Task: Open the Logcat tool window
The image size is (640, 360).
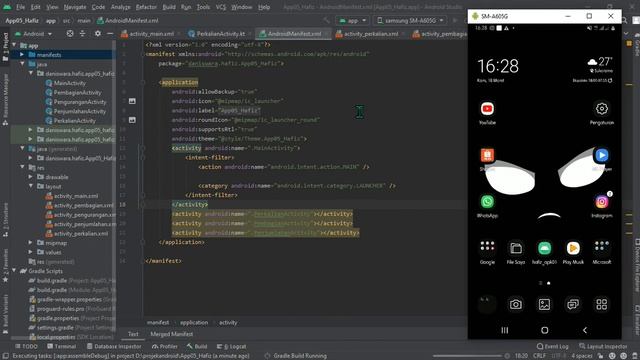Action: pyautogui.click(x=231, y=346)
